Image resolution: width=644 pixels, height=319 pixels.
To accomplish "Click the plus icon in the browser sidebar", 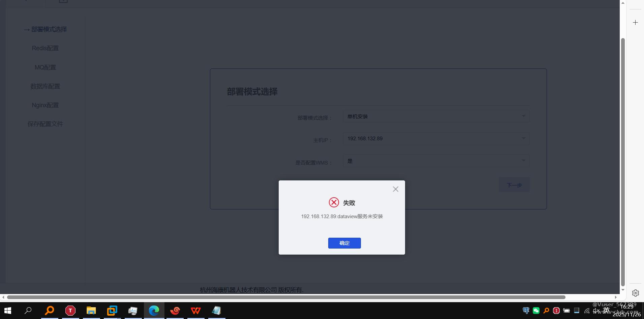I will 635,23.
